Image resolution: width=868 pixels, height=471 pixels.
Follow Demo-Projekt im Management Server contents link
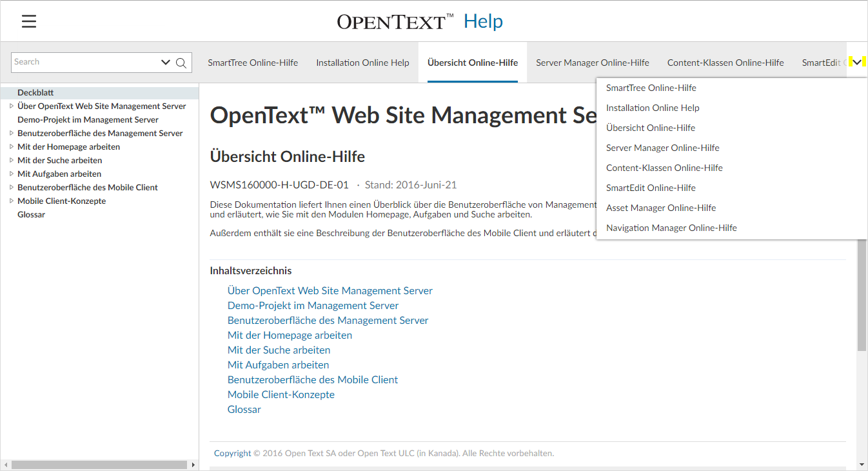313,306
